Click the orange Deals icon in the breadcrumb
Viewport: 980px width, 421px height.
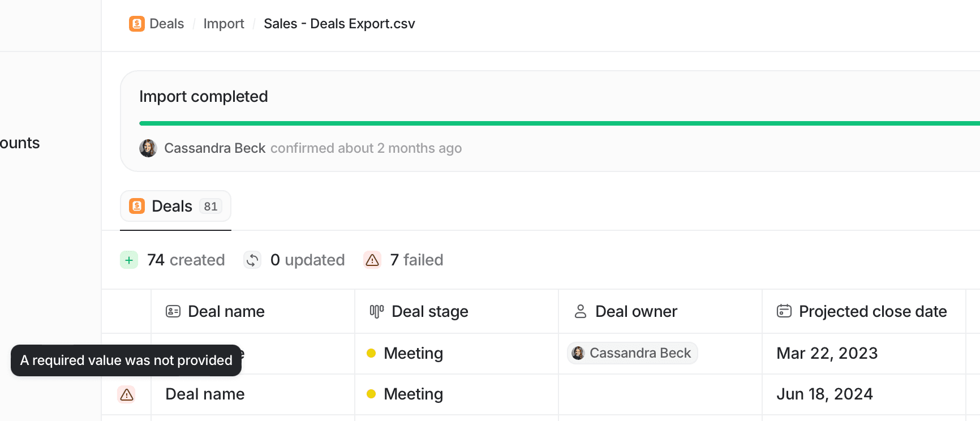tap(136, 24)
